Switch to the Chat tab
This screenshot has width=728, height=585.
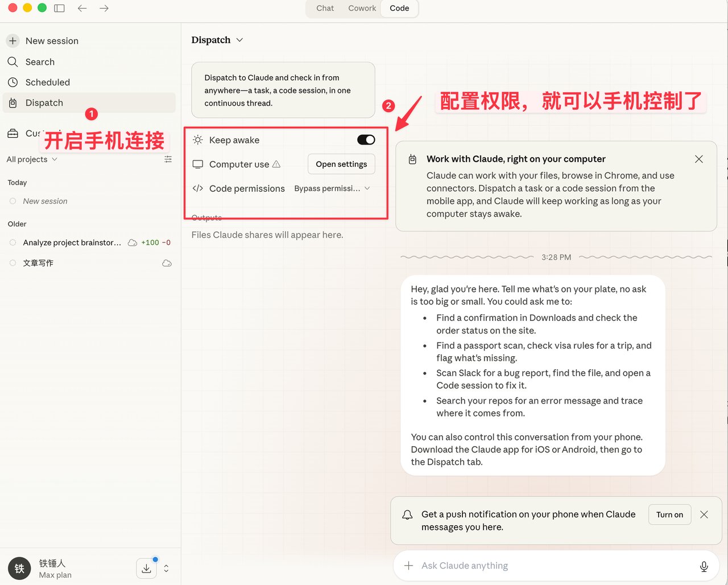coord(325,8)
